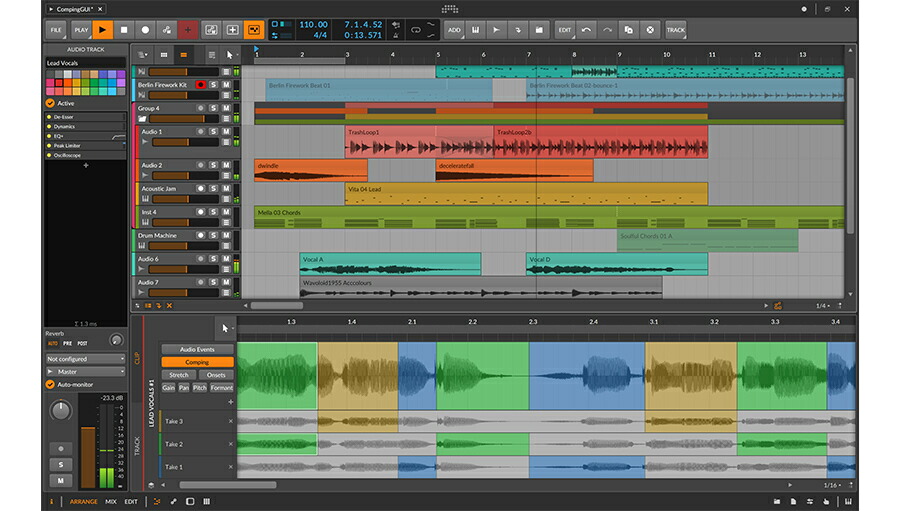This screenshot has height=511, width=900.
Task: Add an audio track with the waveform-arrow icon
Action: pyautogui.click(x=496, y=30)
